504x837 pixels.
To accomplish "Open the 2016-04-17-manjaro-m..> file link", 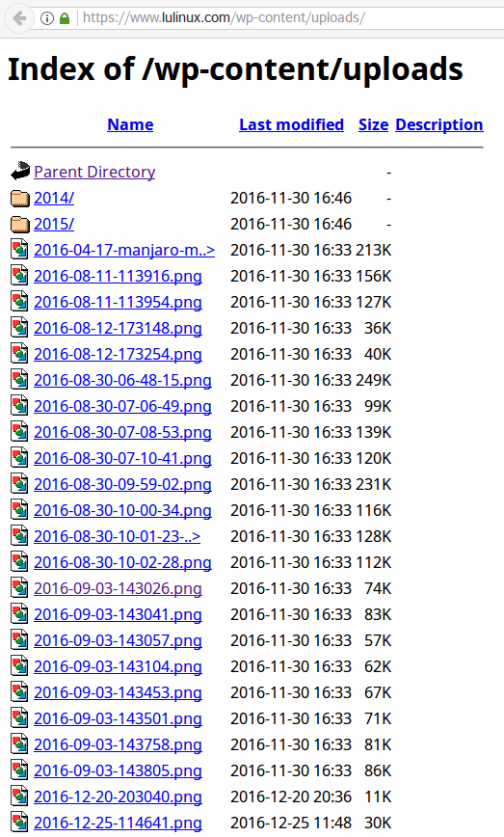I will (124, 250).
